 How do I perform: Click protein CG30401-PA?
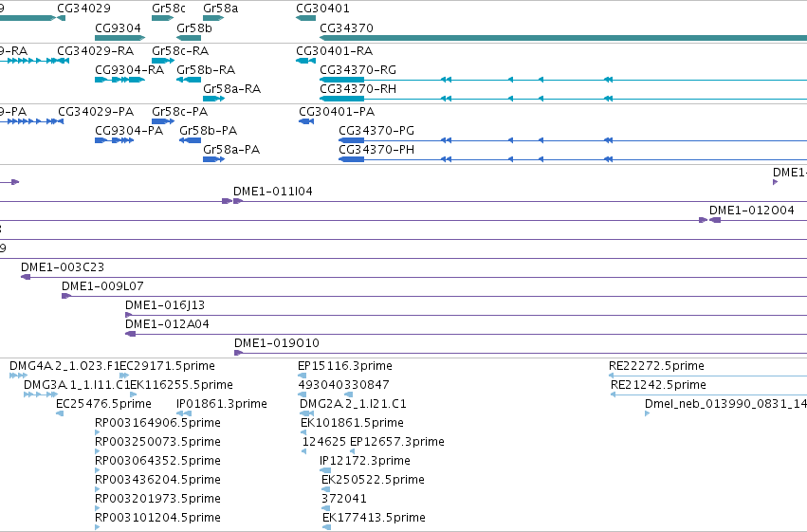tap(337, 112)
